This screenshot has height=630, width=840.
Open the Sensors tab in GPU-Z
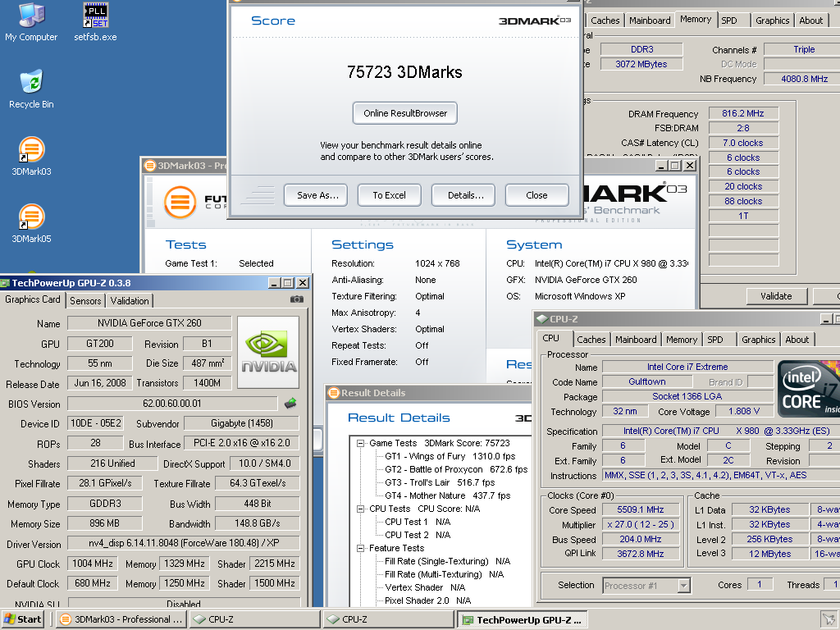click(85, 300)
